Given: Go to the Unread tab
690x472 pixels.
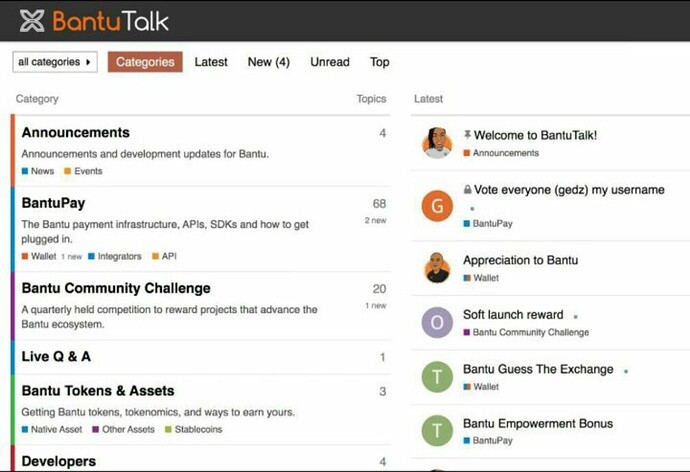Looking at the screenshot, I should click(x=330, y=62).
